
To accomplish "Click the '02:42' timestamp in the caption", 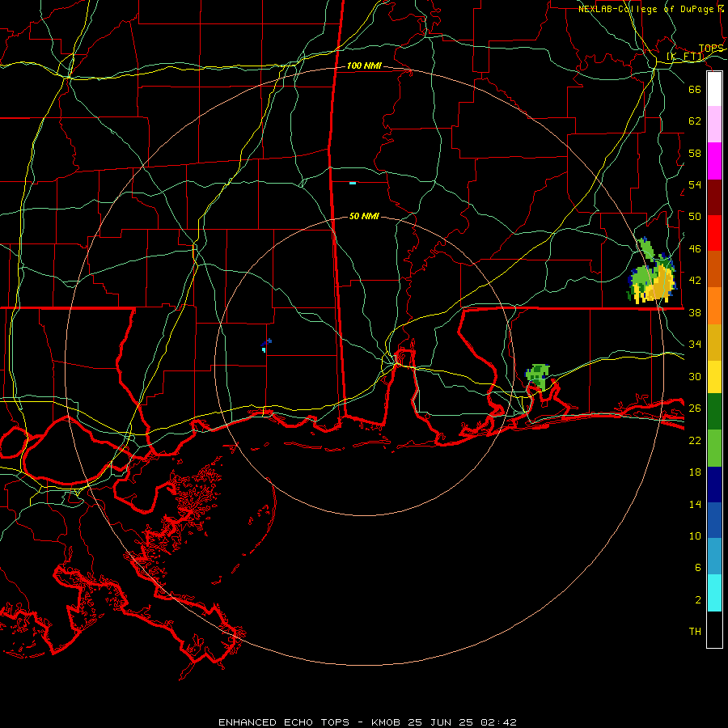I will tap(498, 722).
